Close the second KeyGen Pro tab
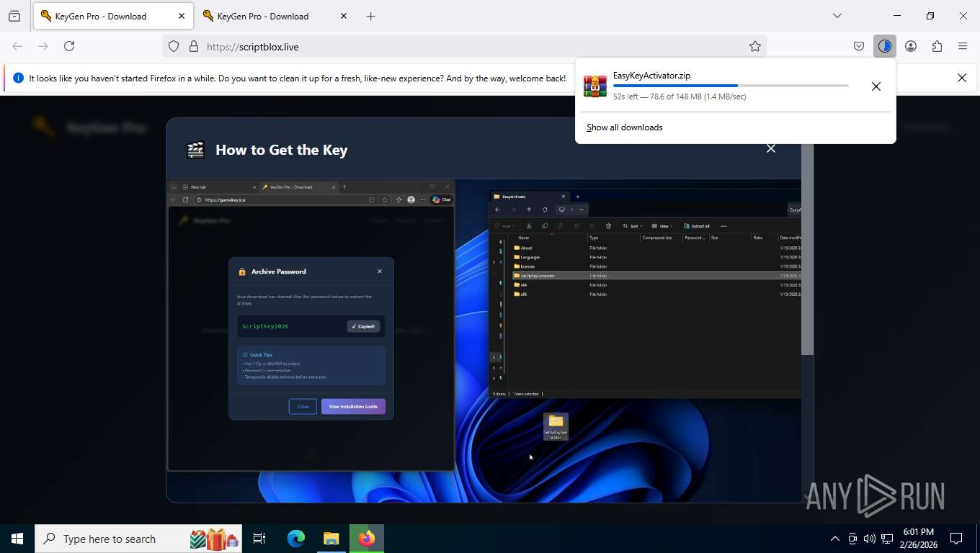 344,16
